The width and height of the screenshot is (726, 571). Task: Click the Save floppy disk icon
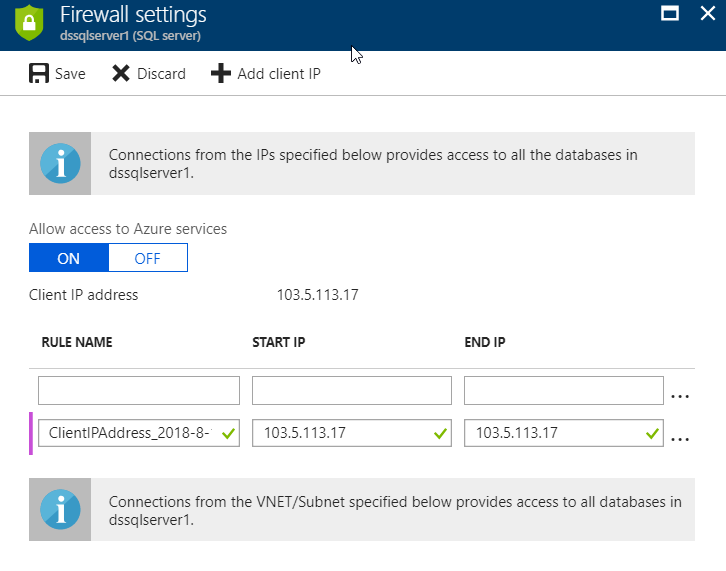(x=39, y=73)
